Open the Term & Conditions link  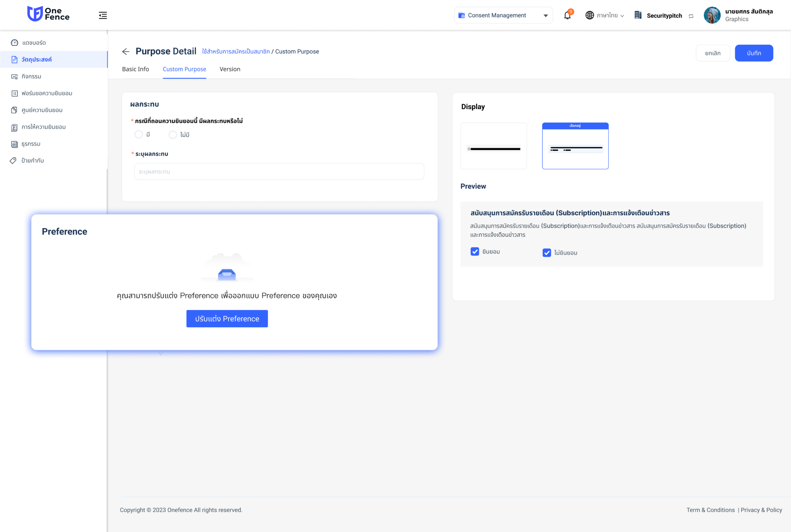[x=710, y=510]
